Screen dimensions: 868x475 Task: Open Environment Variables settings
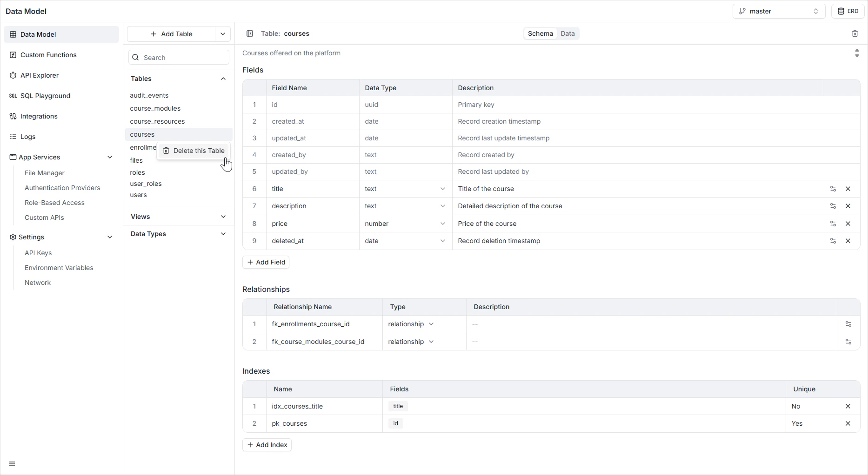point(59,268)
